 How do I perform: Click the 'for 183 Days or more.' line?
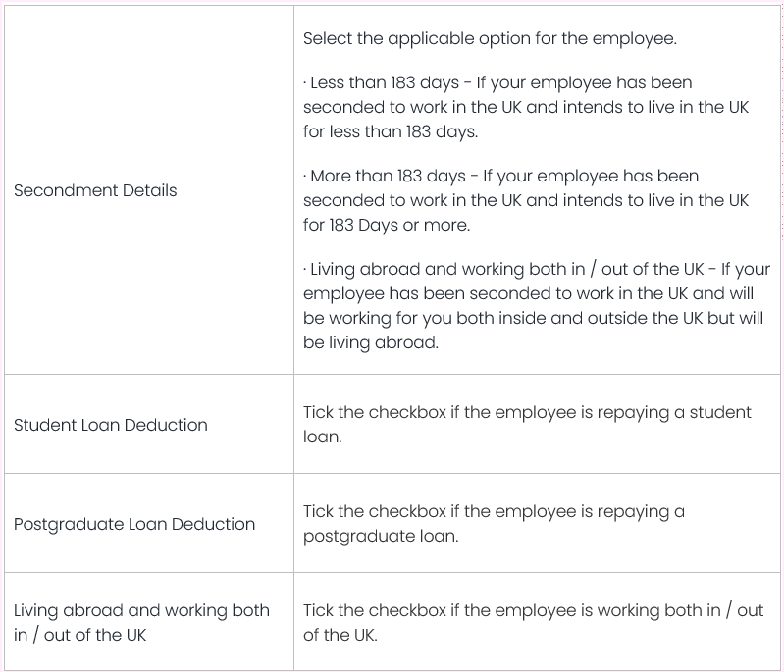(x=387, y=224)
